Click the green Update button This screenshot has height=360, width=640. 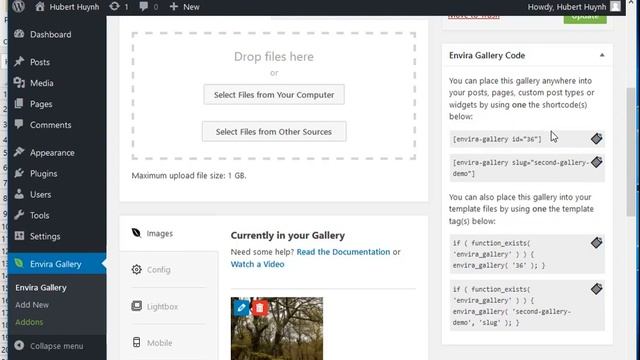[585, 19]
